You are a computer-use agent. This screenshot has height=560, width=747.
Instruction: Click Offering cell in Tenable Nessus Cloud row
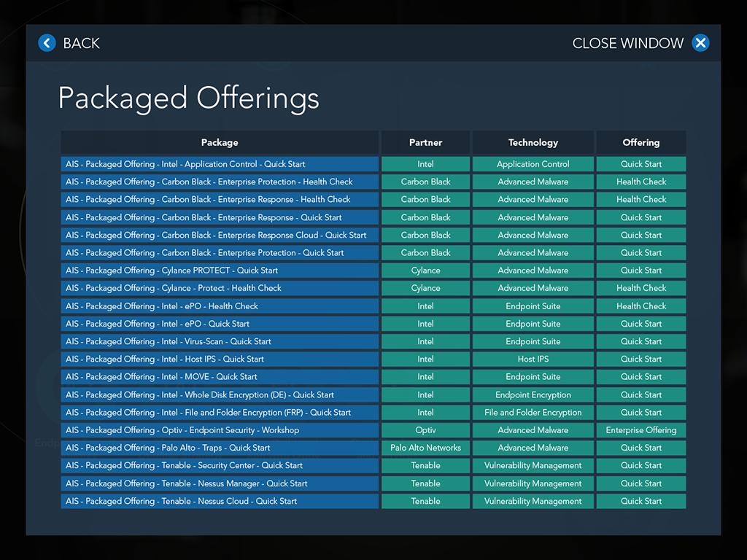coord(641,501)
